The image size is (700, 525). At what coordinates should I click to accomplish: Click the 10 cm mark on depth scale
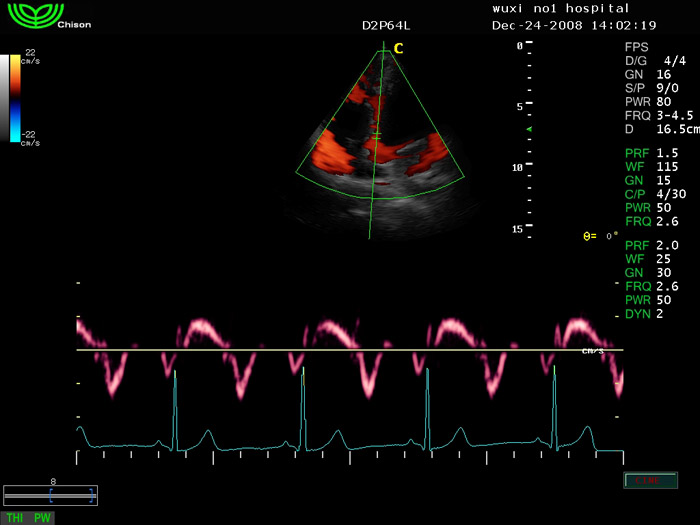click(x=517, y=168)
